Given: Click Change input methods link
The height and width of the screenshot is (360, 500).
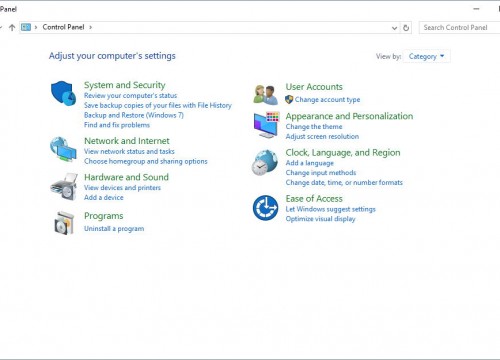Looking at the screenshot, I should pyautogui.click(x=321, y=173).
